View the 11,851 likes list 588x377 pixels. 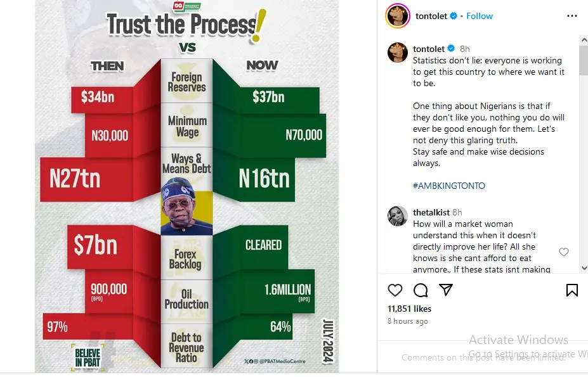(x=409, y=309)
